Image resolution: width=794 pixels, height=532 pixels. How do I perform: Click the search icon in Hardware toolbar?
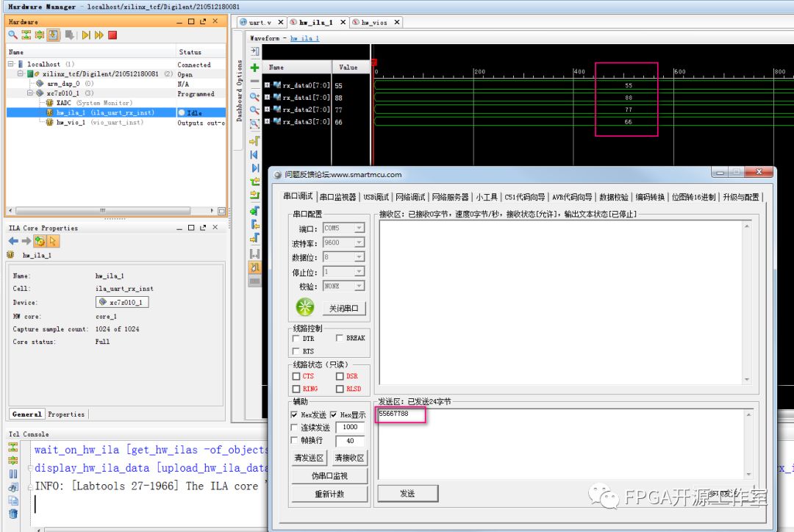[12, 35]
